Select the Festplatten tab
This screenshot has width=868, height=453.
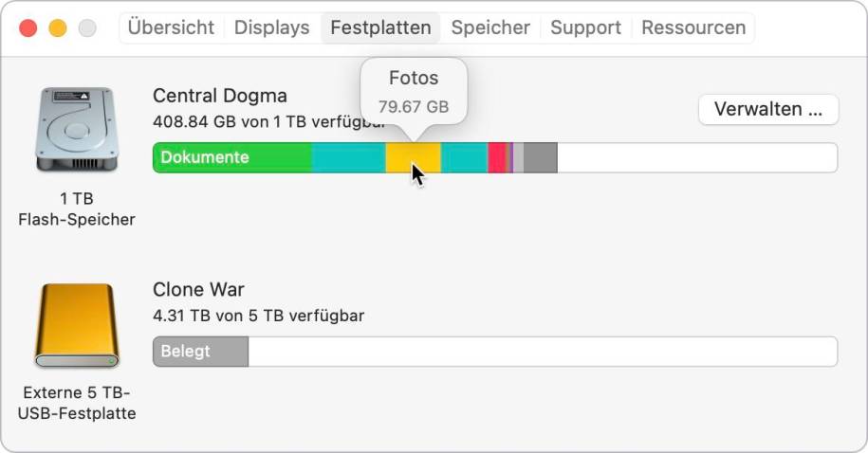[x=380, y=27]
